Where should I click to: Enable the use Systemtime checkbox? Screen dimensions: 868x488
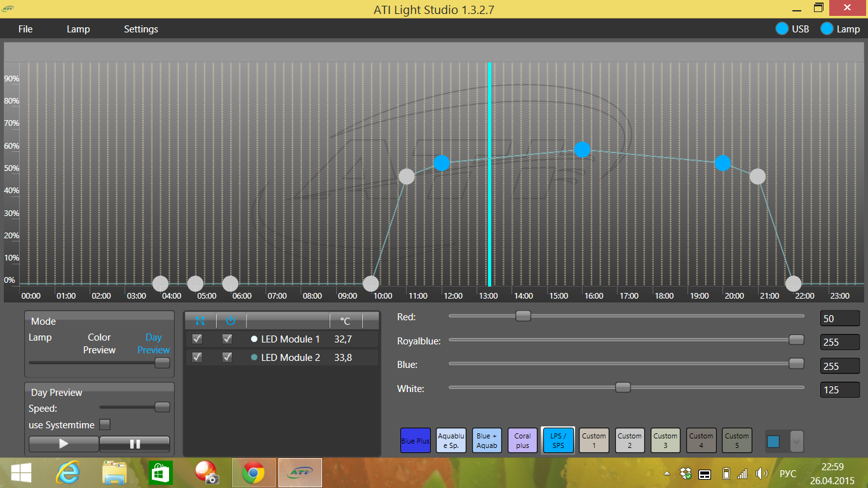click(x=105, y=424)
